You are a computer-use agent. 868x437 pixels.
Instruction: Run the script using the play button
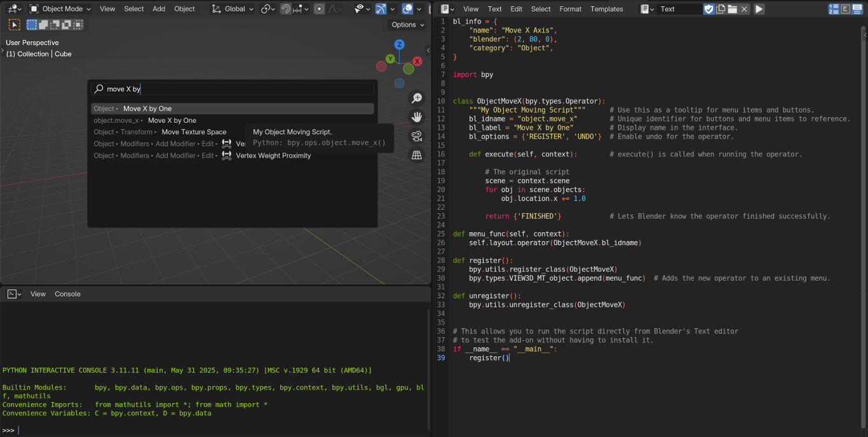[759, 9]
